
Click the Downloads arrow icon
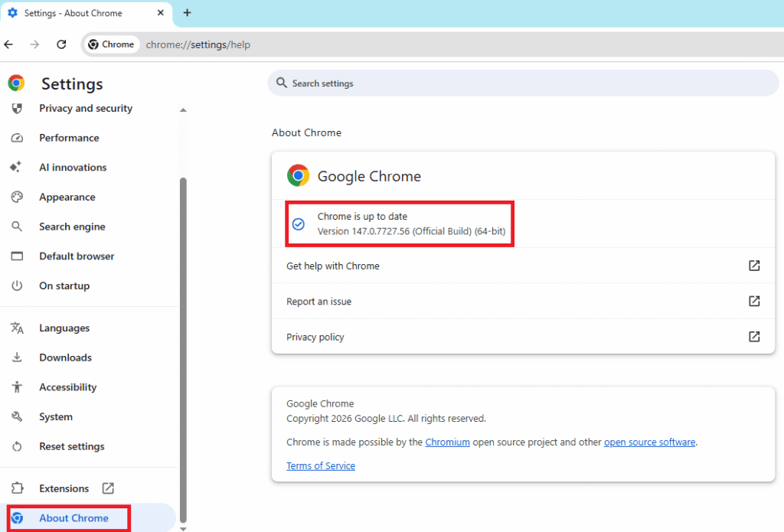pos(17,357)
